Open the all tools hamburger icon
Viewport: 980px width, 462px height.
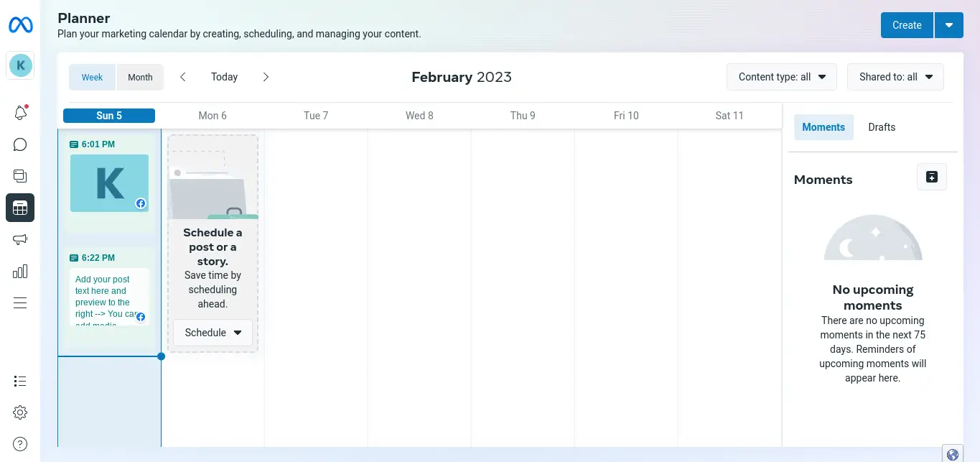[20, 302]
